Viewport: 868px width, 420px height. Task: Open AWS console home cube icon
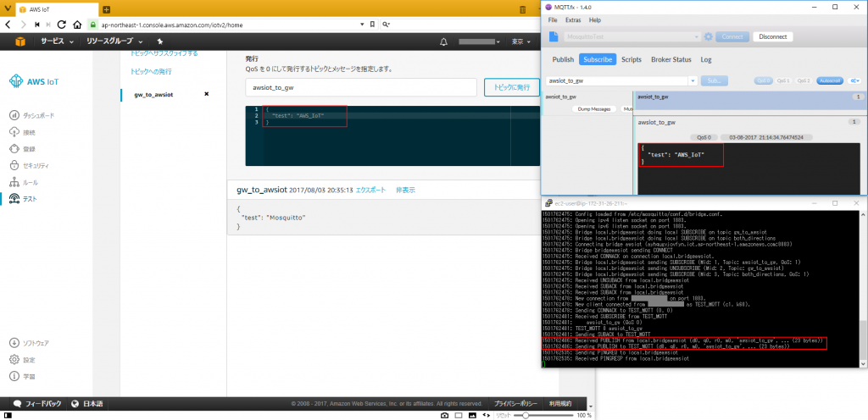20,41
